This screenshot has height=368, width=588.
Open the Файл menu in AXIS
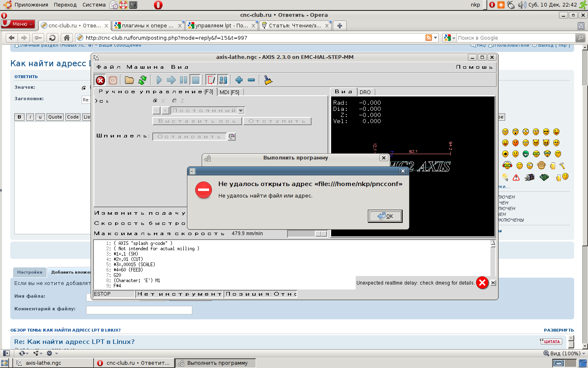pos(109,67)
